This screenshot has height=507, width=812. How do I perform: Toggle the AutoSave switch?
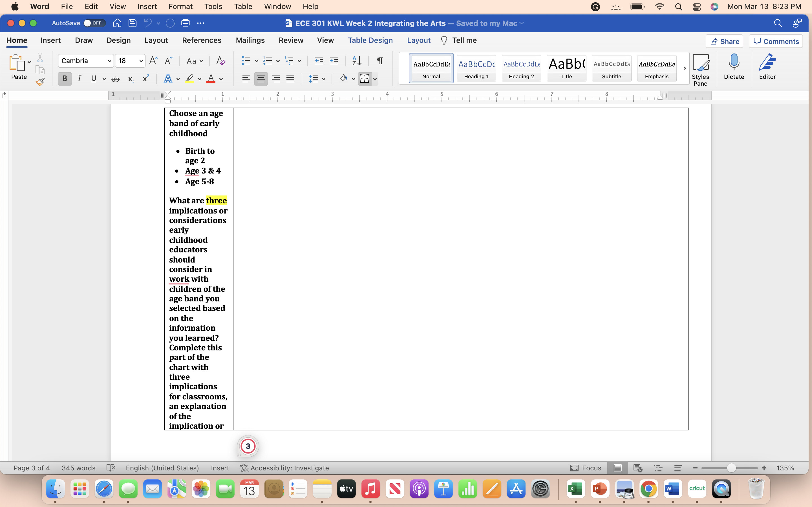94,23
